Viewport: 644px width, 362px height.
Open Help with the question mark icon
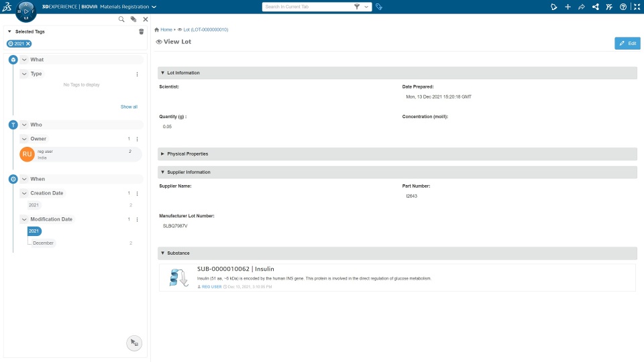(623, 7)
